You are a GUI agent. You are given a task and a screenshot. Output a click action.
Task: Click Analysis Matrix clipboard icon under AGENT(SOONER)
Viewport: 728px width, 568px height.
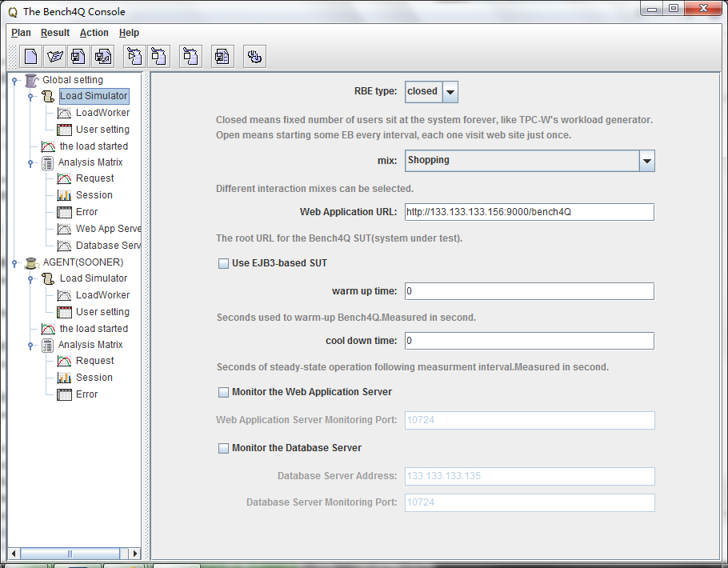pos(47,345)
